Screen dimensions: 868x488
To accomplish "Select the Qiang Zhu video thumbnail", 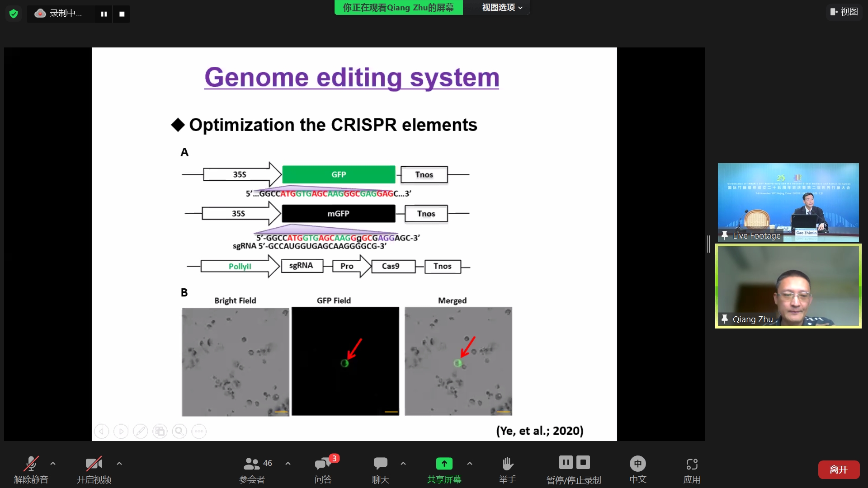I will [788, 286].
